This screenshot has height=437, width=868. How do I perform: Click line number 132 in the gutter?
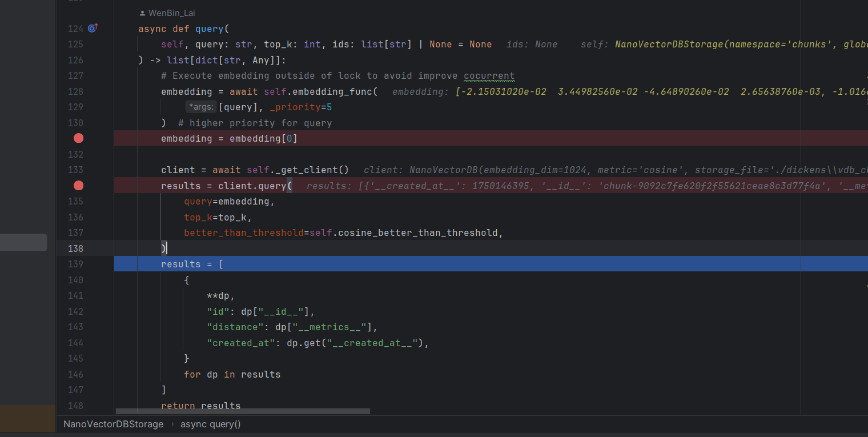pyautogui.click(x=75, y=154)
